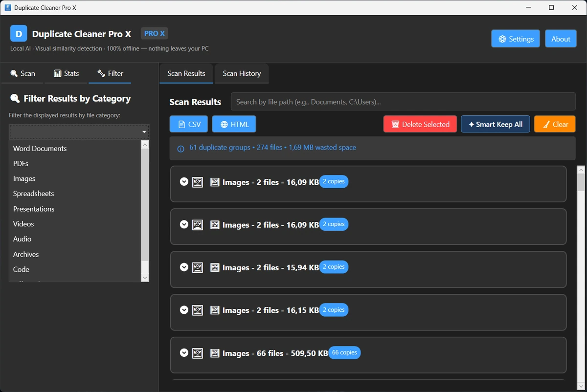Choose Audio from category list
The height and width of the screenshot is (392, 587).
click(x=75, y=239)
